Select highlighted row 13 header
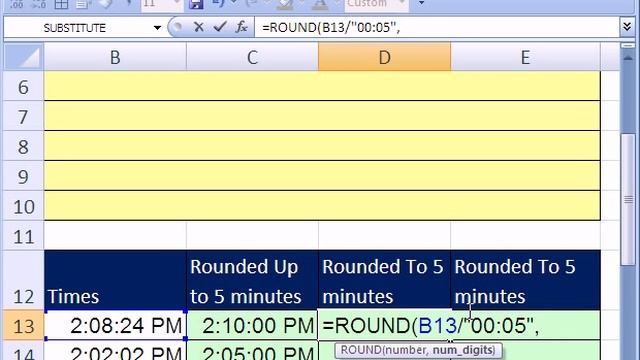The width and height of the screenshot is (640, 360). [23, 326]
